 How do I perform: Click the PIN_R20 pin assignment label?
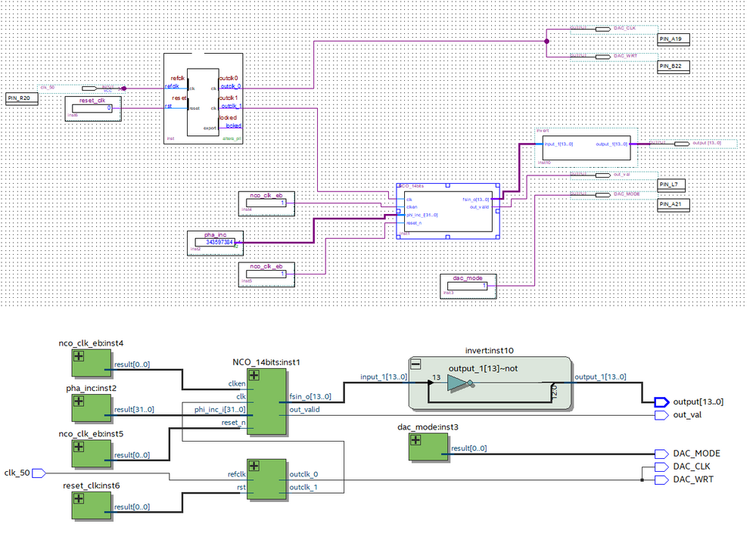(x=22, y=98)
